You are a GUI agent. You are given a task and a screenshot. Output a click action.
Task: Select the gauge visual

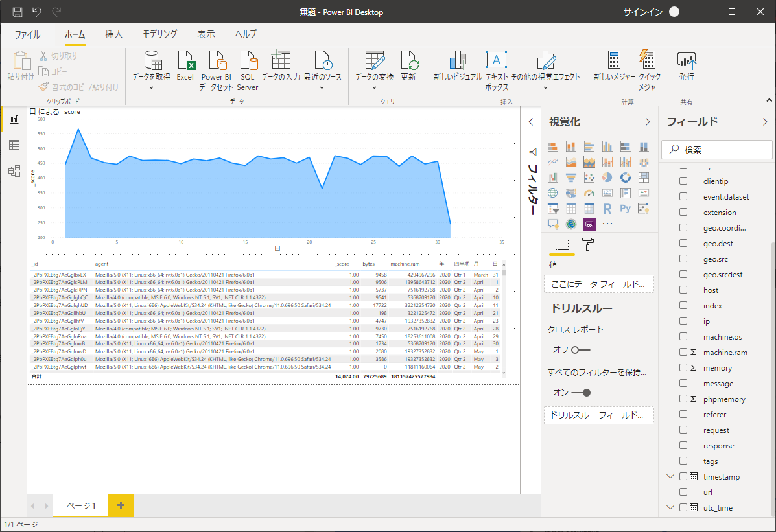coord(589,193)
